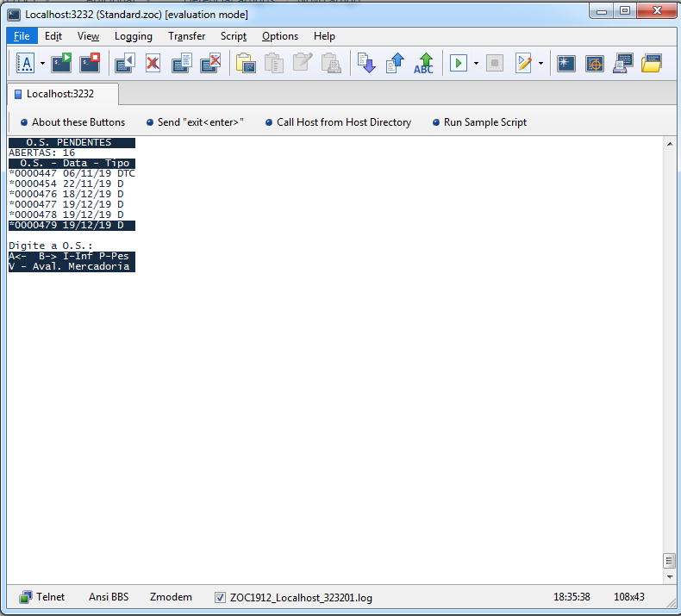This screenshot has height=616, width=681.
Task: Click the scrollbar up arrow
Action: [x=670, y=144]
